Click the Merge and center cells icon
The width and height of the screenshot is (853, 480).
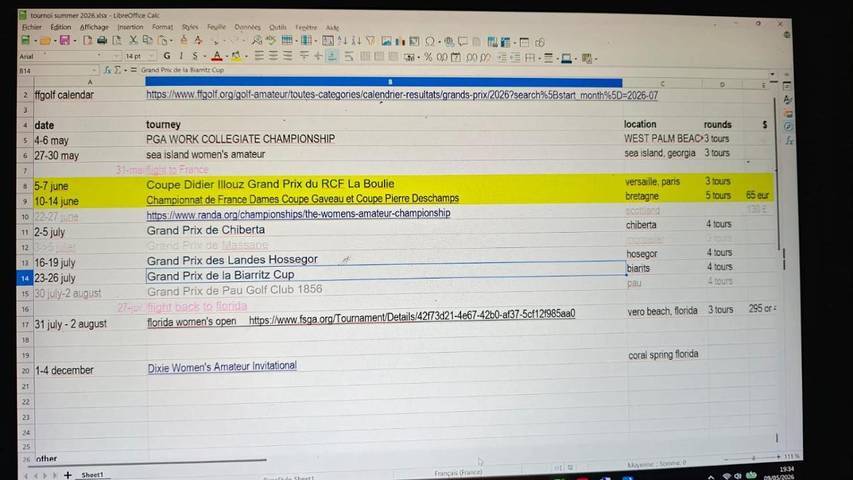(x=365, y=57)
